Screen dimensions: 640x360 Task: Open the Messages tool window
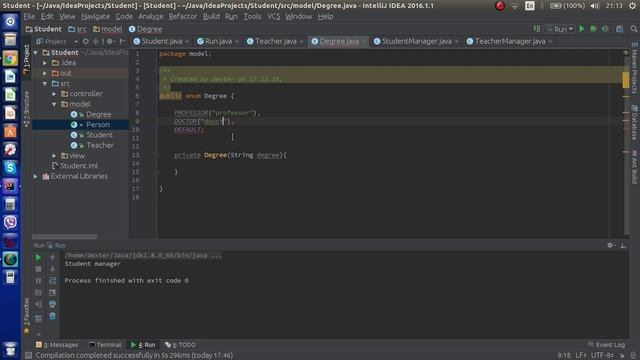click(x=57, y=345)
